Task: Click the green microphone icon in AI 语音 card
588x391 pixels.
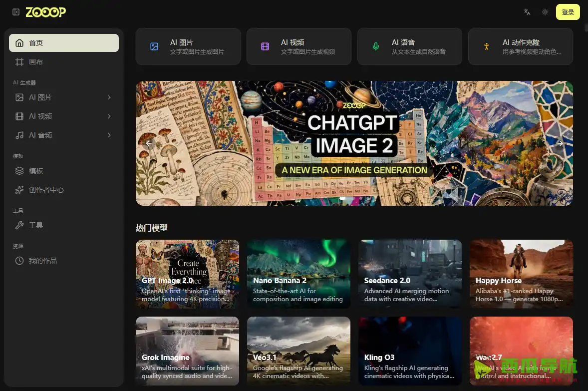Action: (x=376, y=46)
